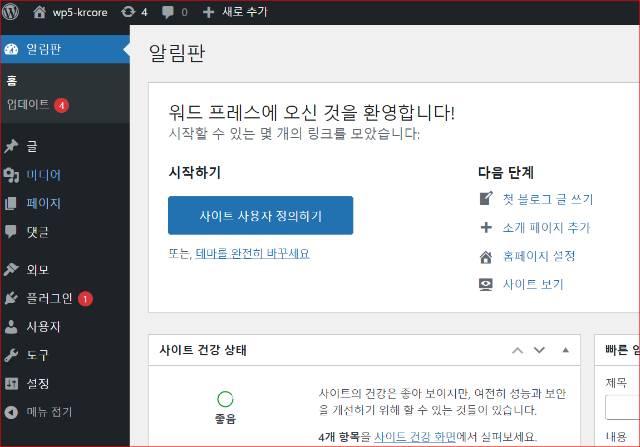Click the media icon for 미디어
The height and width of the screenshot is (447, 640).
point(11,175)
